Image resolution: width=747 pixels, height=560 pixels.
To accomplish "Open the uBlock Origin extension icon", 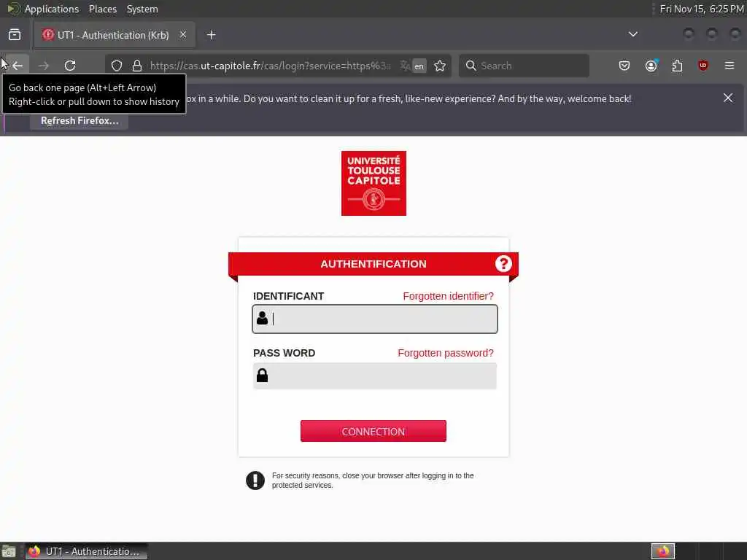I will 703,66.
